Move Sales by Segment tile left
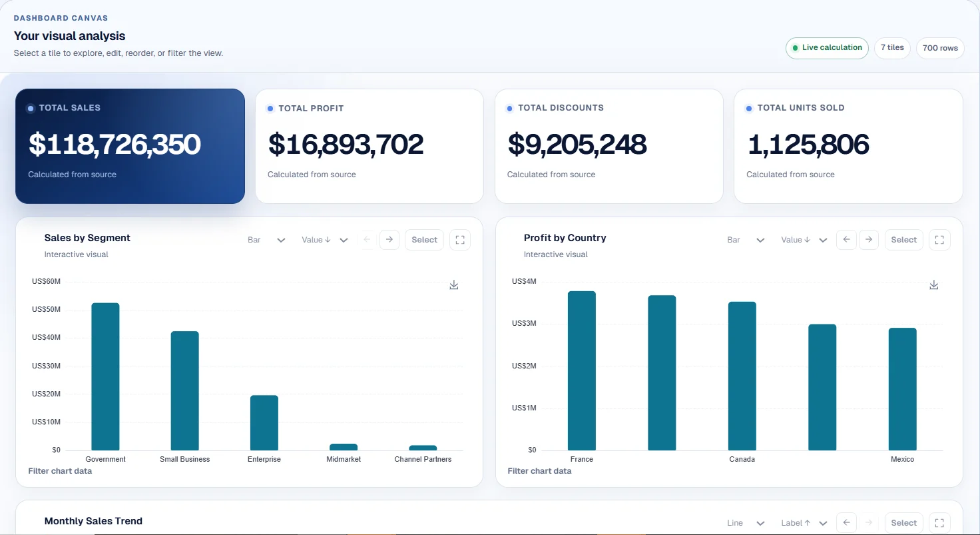This screenshot has width=980, height=535. 367,240
